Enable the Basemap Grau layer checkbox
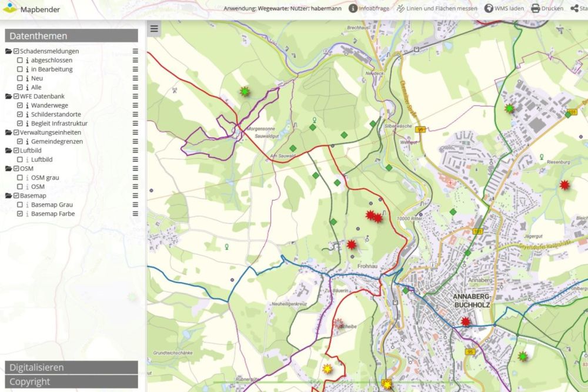The image size is (588, 392). click(20, 205)
